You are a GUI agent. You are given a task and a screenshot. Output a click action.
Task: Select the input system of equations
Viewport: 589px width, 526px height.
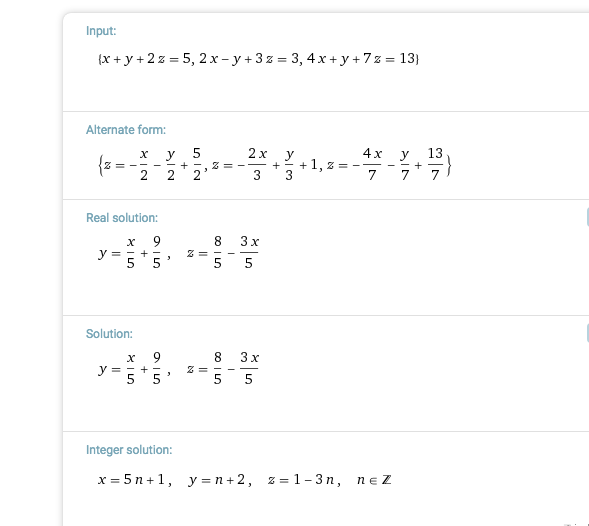tap(258, 59)
